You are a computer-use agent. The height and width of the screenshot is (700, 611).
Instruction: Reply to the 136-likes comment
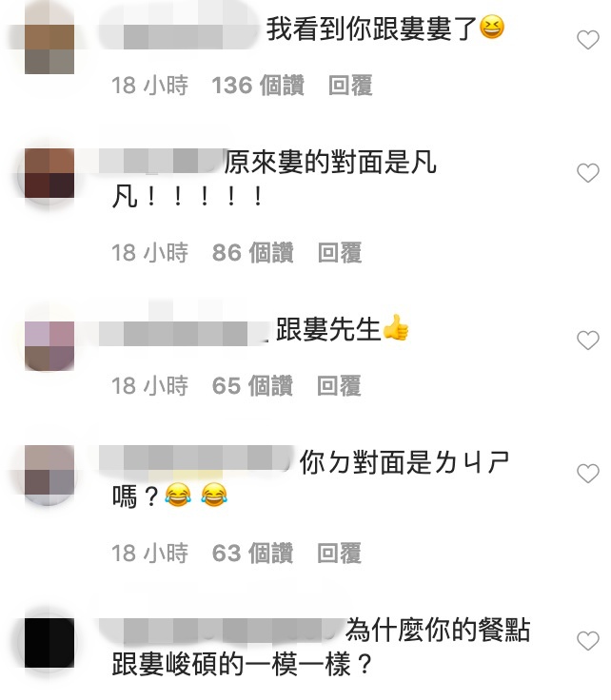click(350, 86)
